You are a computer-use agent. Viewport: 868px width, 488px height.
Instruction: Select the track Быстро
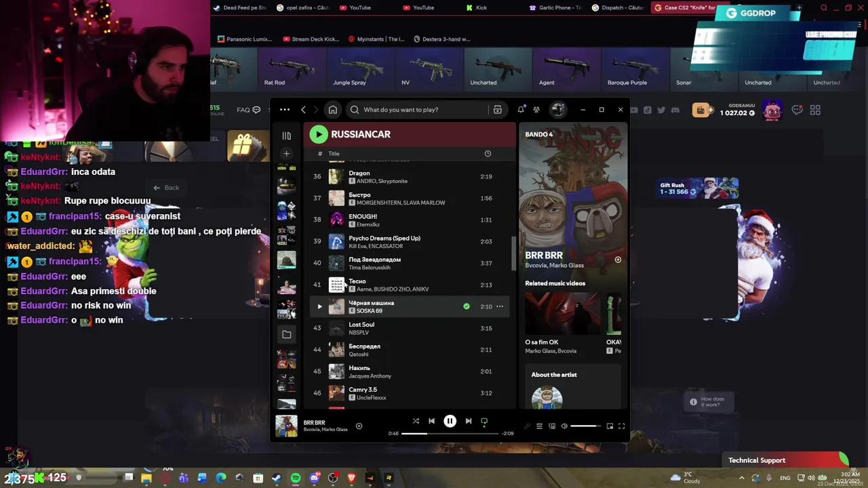pos(410,199)
